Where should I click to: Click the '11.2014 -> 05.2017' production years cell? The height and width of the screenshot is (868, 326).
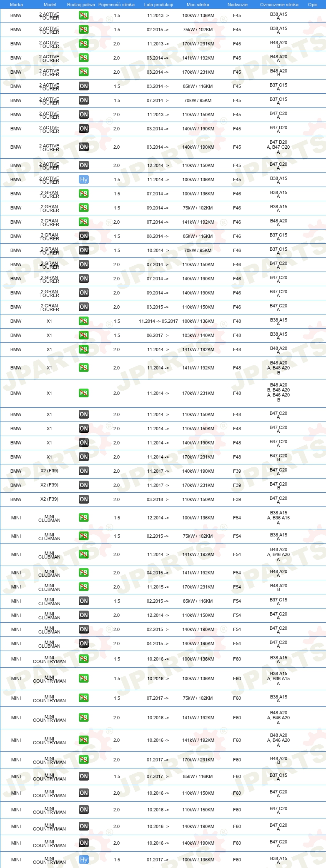click(158, 321)
